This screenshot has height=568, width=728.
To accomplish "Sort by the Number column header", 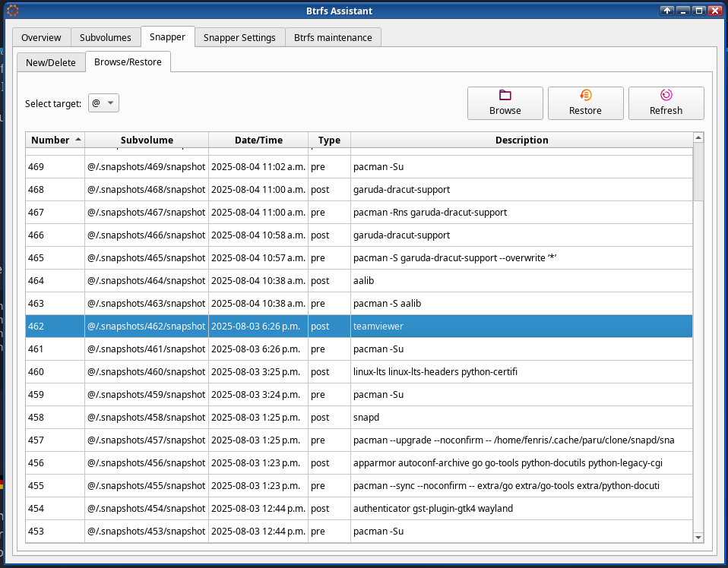I will click(x=55, y=140).
